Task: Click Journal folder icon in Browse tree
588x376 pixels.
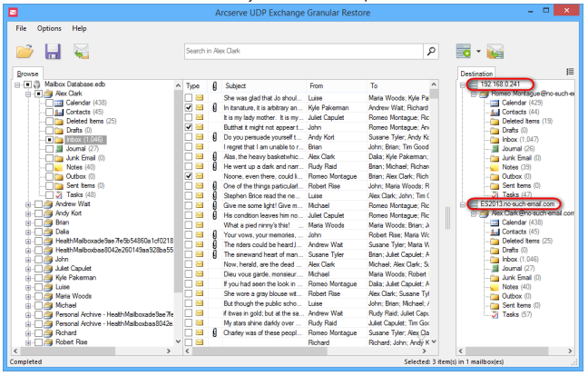Action: [59, 149]
